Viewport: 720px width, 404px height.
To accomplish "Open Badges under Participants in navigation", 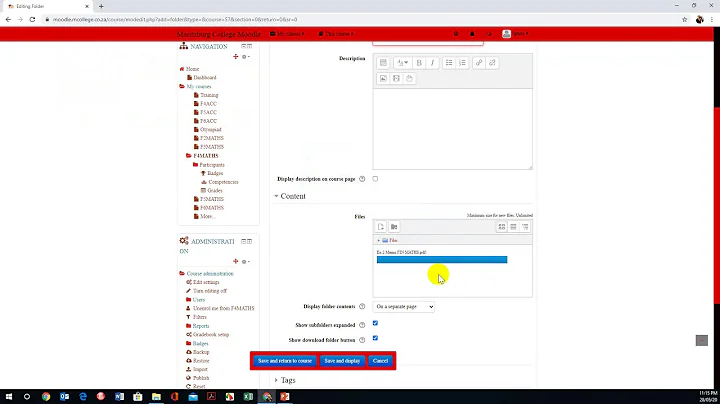I will [x=215, y=174].
